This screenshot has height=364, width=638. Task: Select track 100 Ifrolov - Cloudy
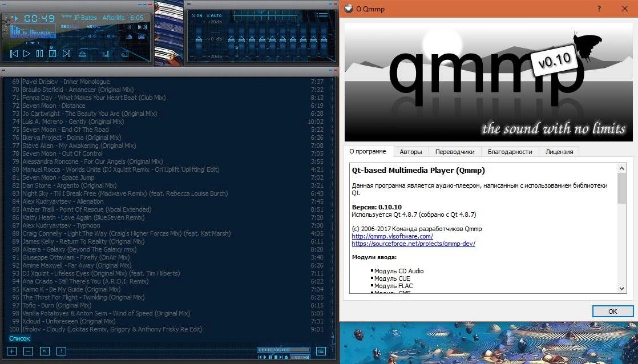[x=167, y=329]
